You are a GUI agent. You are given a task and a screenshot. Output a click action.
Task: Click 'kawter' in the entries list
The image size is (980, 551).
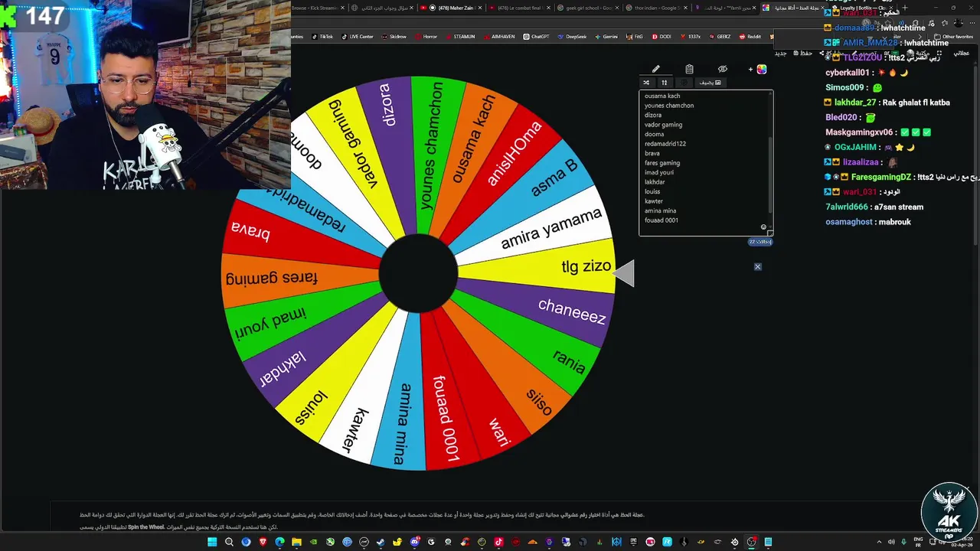654,201
